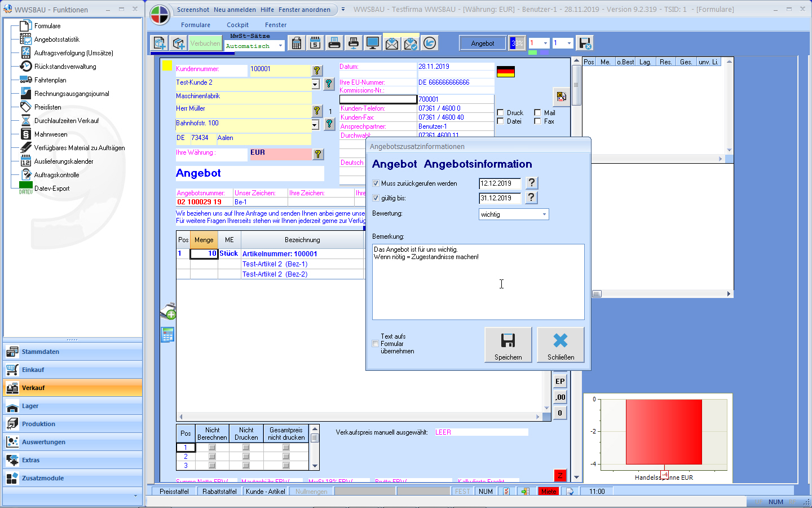Enable 'Text aufs Formular übernehmen' checkbox
812x508 pixels.
376,344
